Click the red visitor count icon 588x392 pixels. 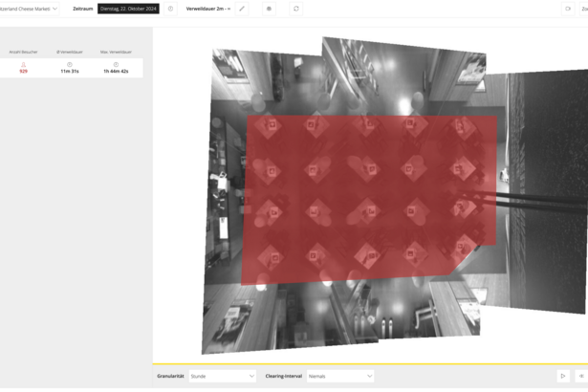(x=23, y=65)
